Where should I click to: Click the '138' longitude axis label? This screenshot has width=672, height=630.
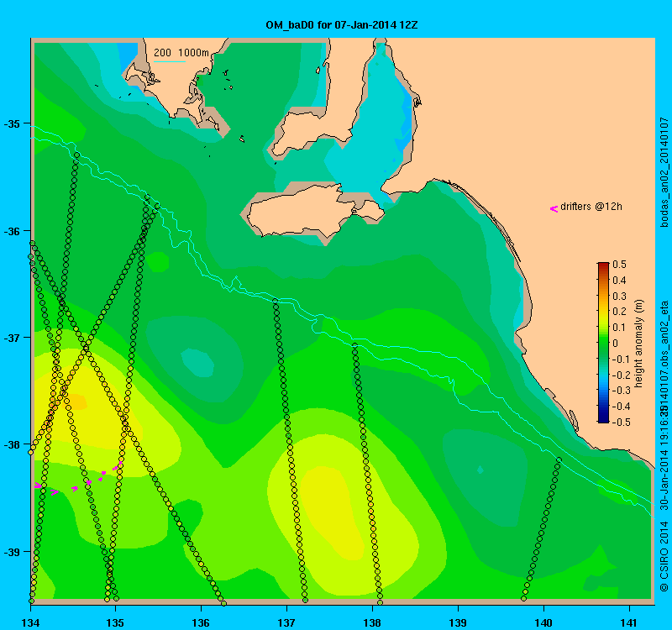372,622
